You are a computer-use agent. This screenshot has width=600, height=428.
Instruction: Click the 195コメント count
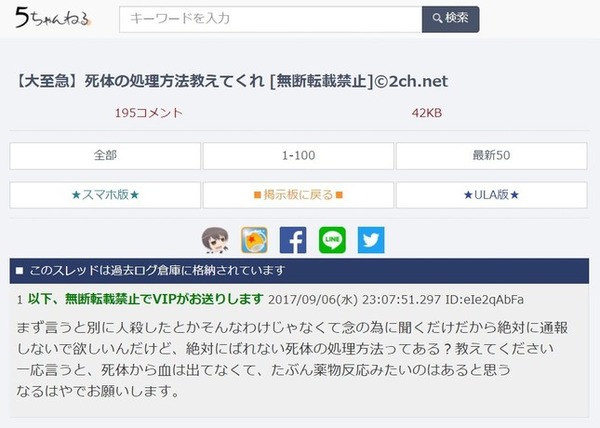149,113
